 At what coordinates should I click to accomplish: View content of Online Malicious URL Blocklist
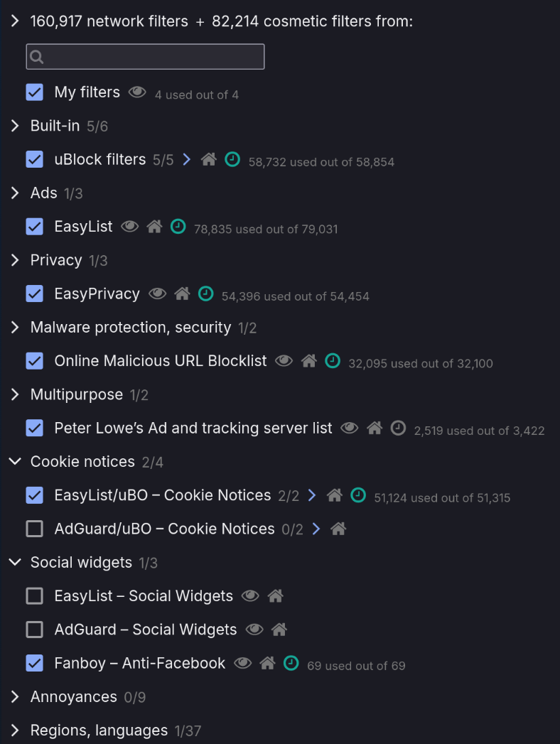pyautogui.click(x=284, y=361)
